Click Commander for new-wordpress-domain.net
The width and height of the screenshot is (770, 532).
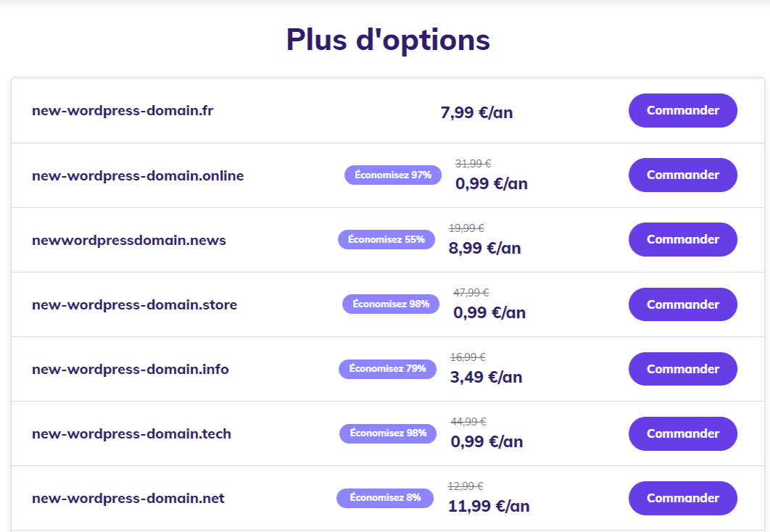pos(682,498)
